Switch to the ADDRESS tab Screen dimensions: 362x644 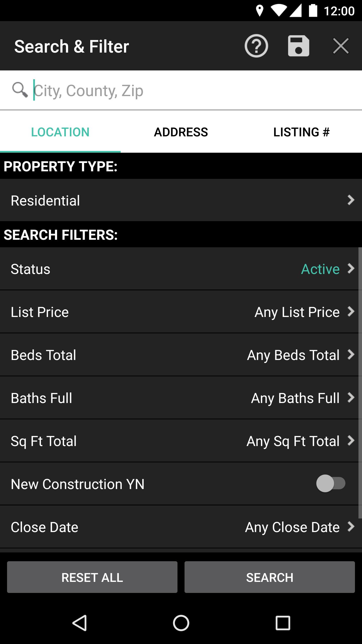(181, 132)
